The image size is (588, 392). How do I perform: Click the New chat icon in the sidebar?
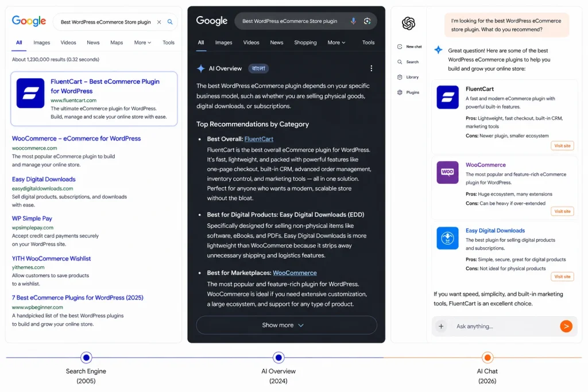[x=400, y=46]
